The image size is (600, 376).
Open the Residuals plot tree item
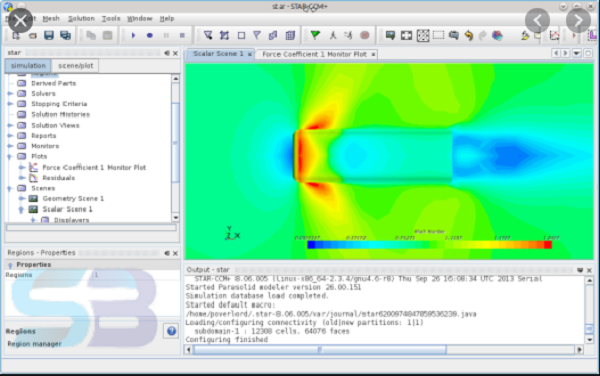pyautogui.click(x=59, y=177)
